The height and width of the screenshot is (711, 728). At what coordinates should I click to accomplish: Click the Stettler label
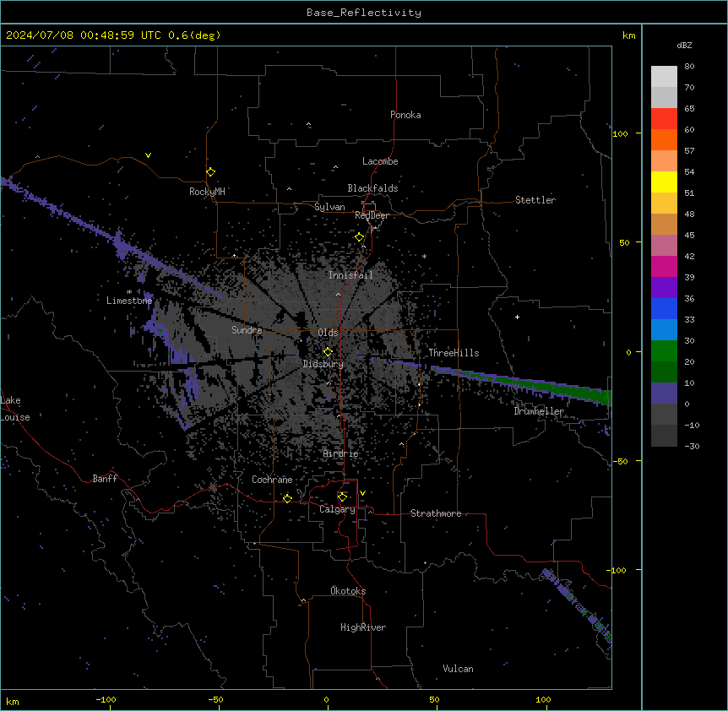[535, 200]
